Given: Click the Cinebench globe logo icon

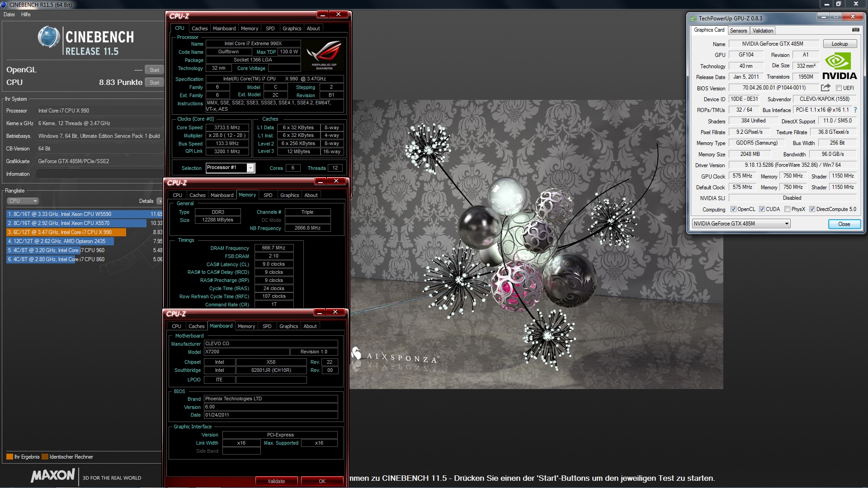Looking at the screenshot, I should point(49,37).
